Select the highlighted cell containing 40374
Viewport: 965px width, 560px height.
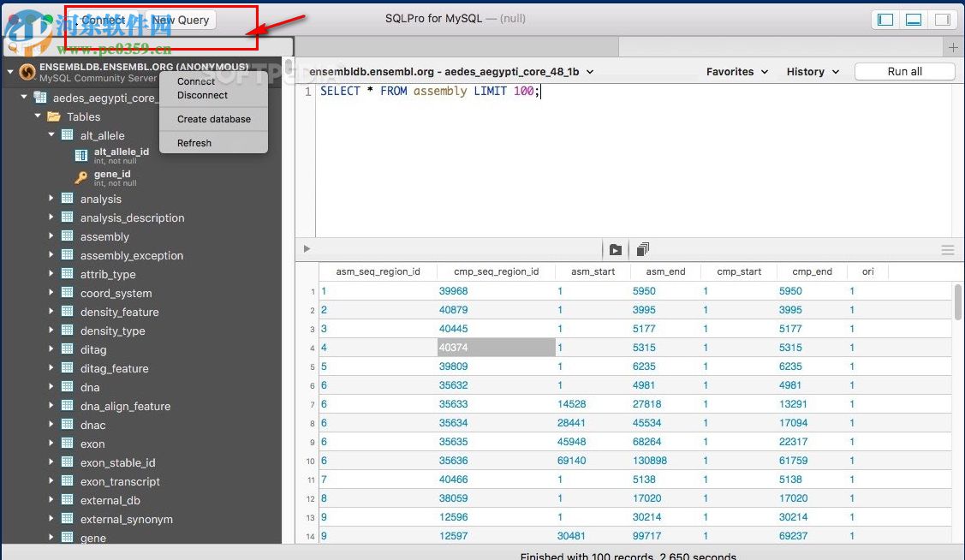pyautogui.click(x=496, y=348)
